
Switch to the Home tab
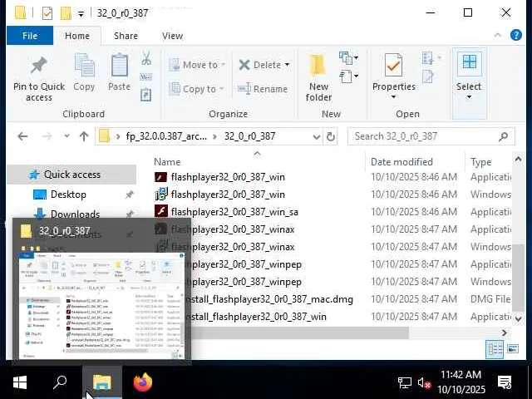[77, 36]
